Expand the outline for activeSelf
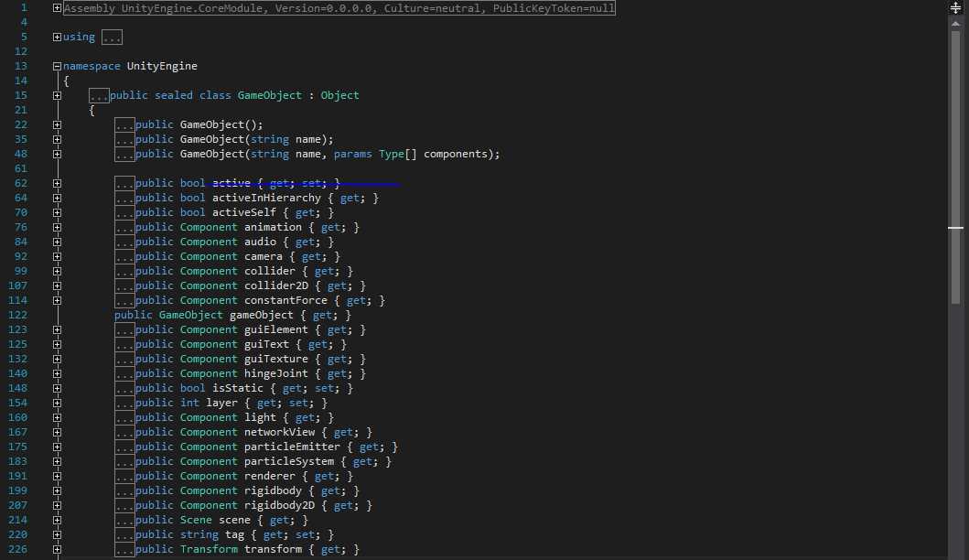969x560 pixels. [57, 212]
